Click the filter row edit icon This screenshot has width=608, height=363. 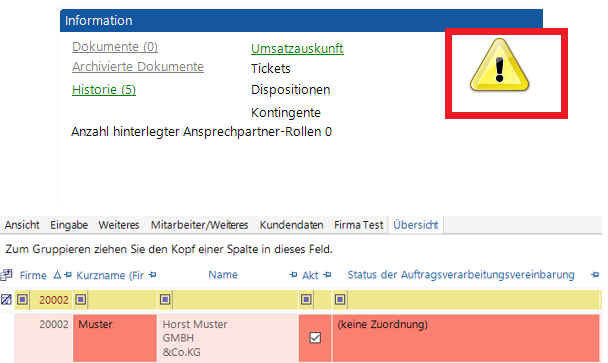[6, 299]
